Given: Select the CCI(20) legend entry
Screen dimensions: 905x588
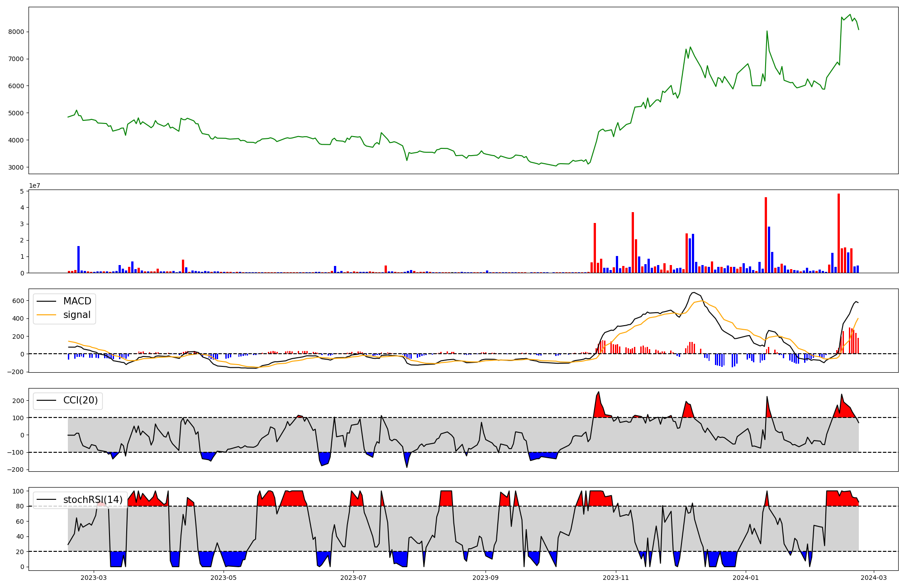Looking at the screenshot, I should tap(80, 401).
